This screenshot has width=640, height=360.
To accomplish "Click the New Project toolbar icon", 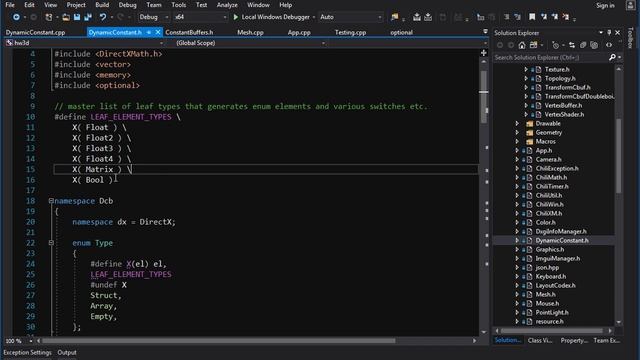I will click(x=49, y=17).
